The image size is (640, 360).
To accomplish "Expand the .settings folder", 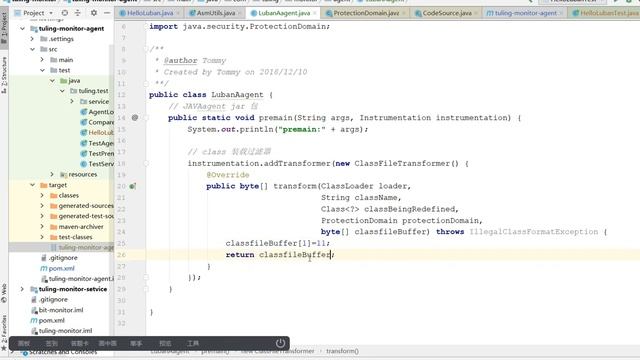I will (32, 39).
